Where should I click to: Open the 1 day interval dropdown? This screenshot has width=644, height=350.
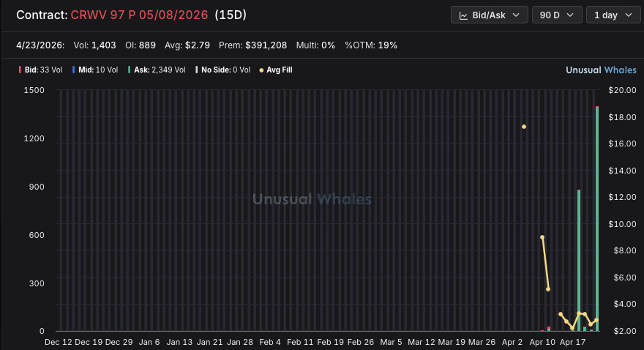[613, 15]
